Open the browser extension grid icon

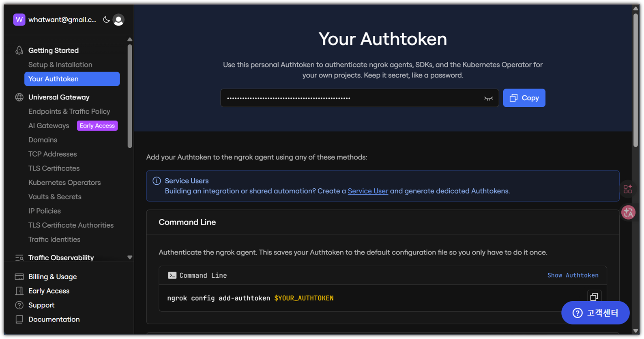coord(628,189)
